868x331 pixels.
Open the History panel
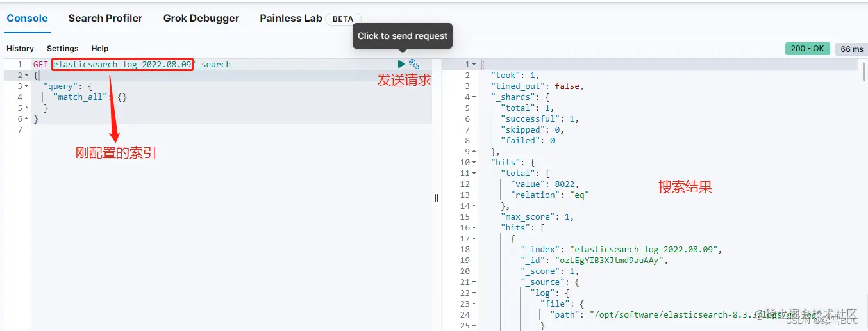[x=20, y=49]
